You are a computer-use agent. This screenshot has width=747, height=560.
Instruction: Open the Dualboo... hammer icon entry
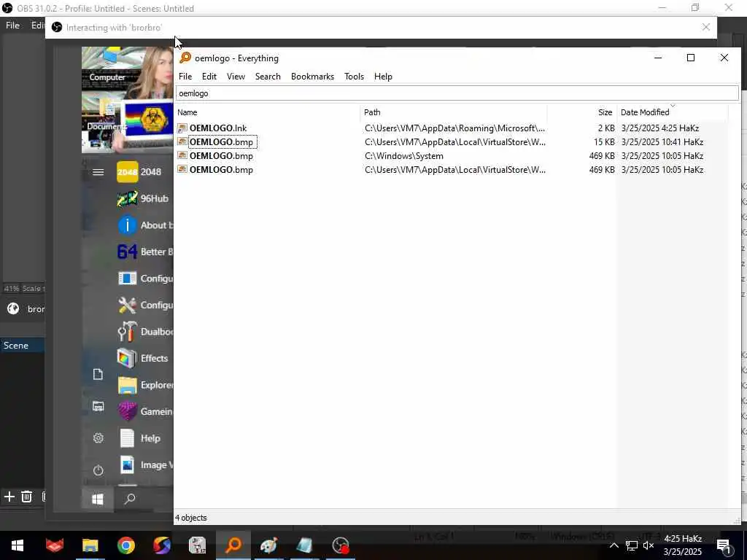click(145, 332)
